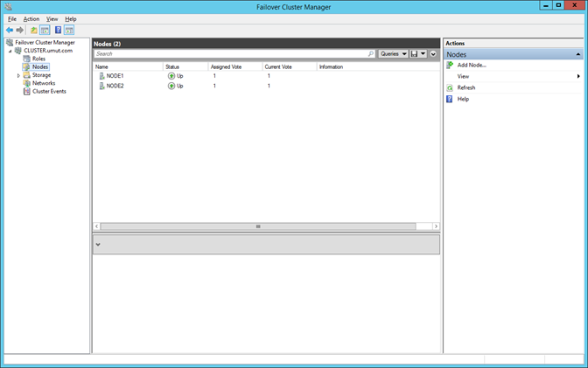
Task: Expand the details pane chevron
Action: coord(98,245)
